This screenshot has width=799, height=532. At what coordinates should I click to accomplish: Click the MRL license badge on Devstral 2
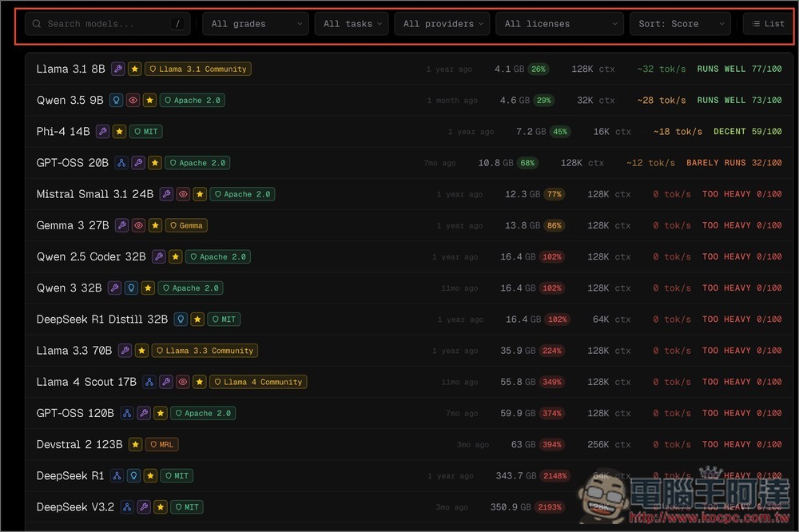tap(162, 444)
